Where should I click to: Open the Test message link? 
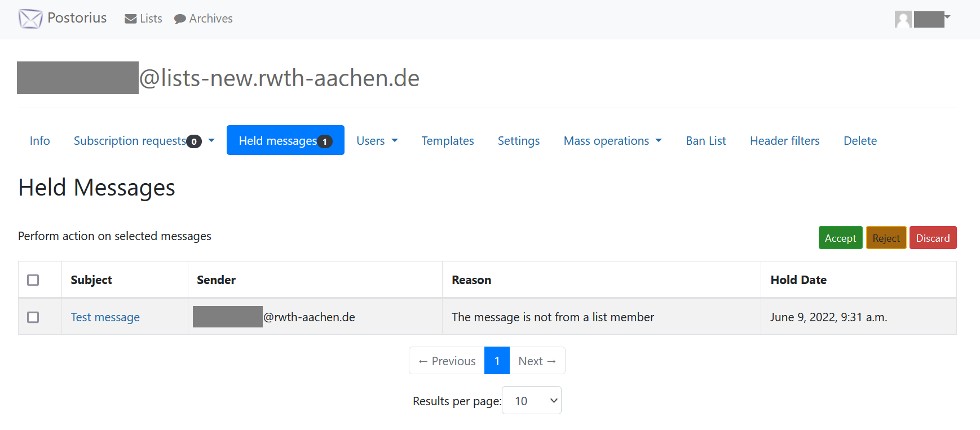point(105,317)
